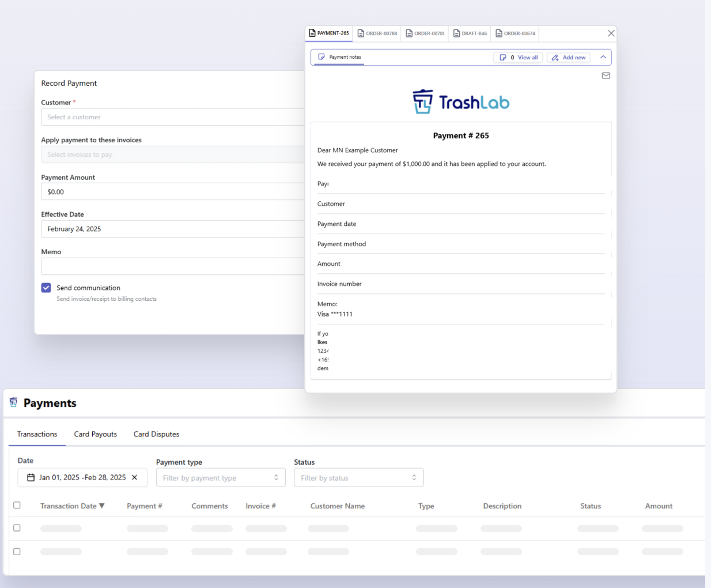Click the Invoice # column header
This screenshot has height=588, width=711.
[x=260, y=506]
